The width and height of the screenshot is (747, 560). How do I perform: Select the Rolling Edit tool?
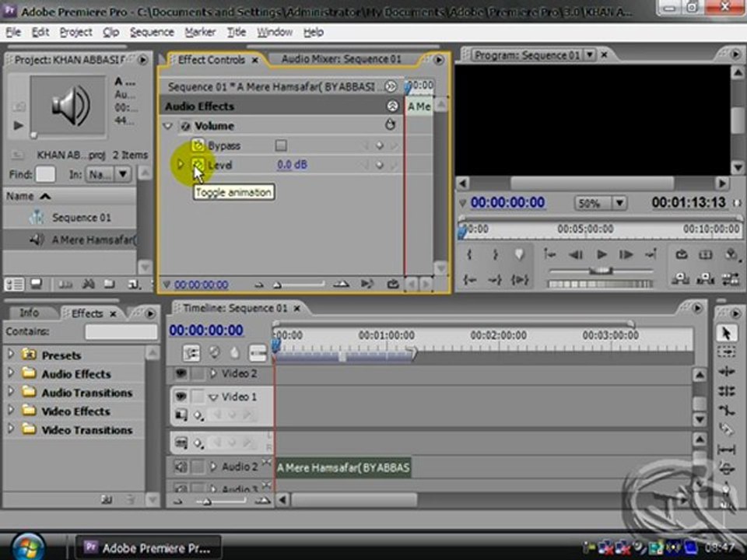coord(726,391)
